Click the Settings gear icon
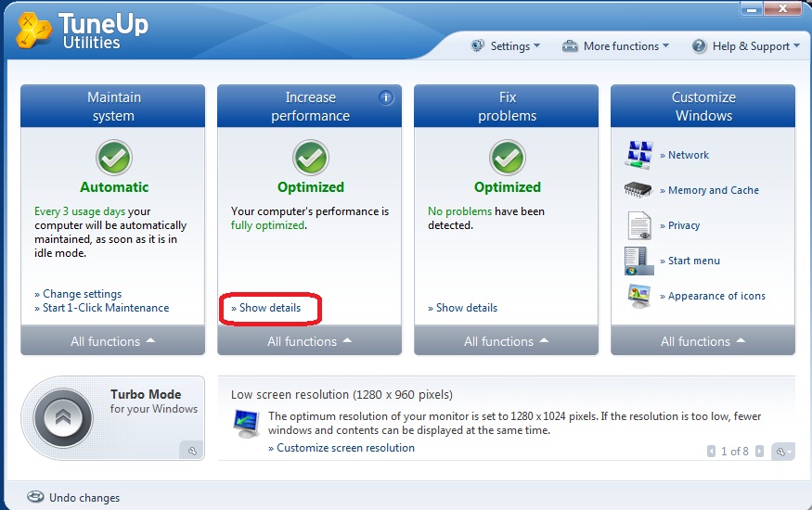Viewport: 812px width, 510px height. point(478,45)
